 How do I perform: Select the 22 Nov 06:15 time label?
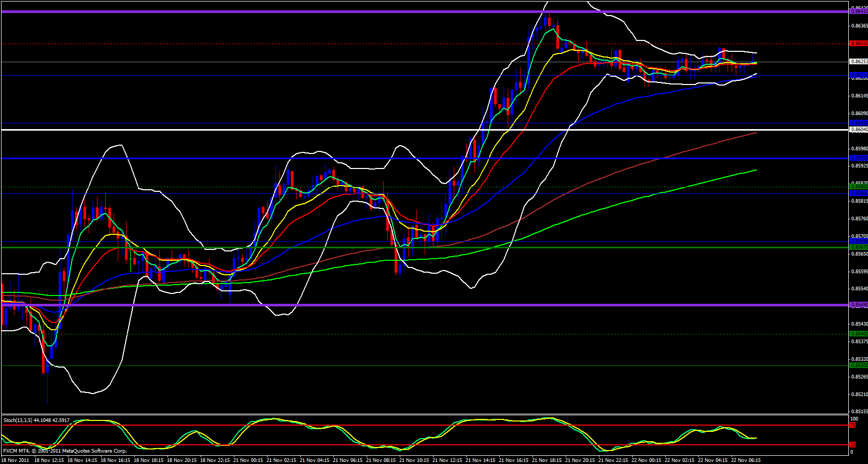[x=747, y=460]
